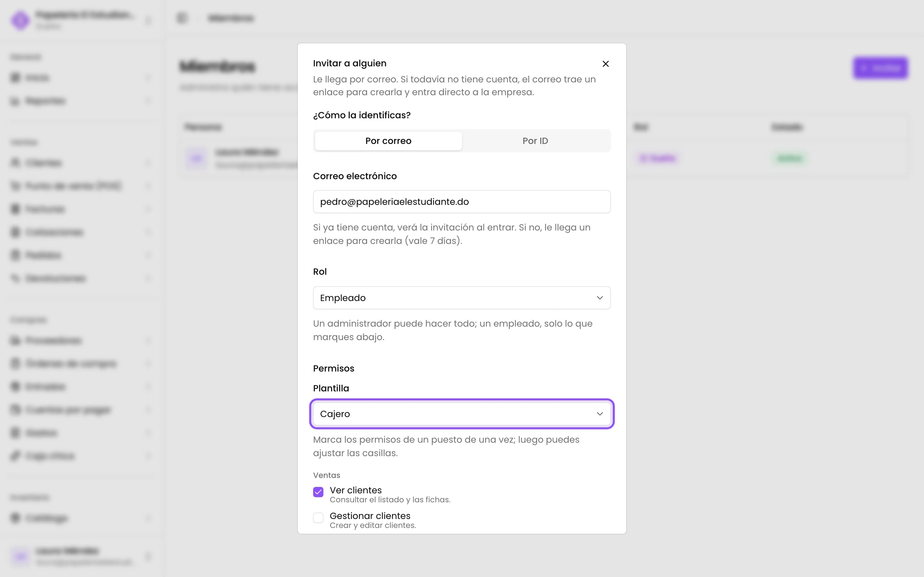The width and height of the screenshot is (924, 577).
Task: Select the Facturas sidebar icon
Action: [x=15, y=209]
